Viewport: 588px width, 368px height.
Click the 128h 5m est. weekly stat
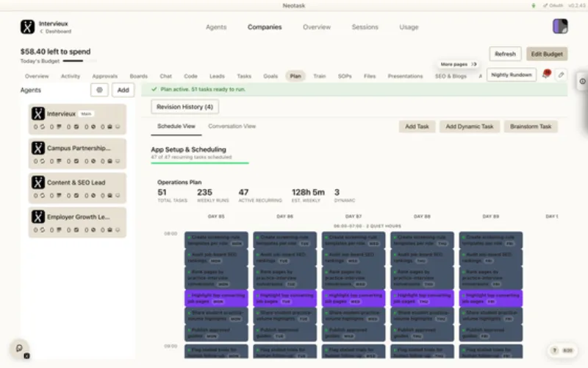[308, 195]
